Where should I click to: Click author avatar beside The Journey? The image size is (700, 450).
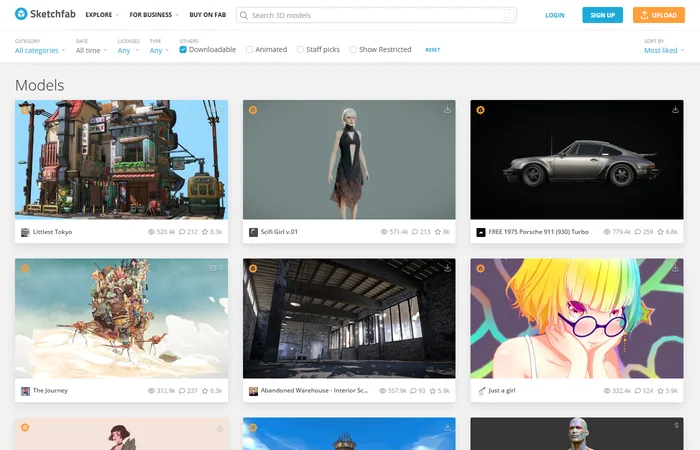coord(25,391)
